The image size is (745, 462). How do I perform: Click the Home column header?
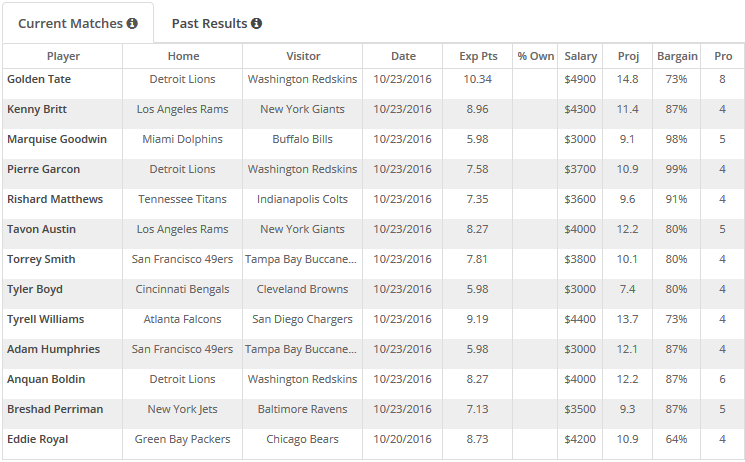[183, 56]
